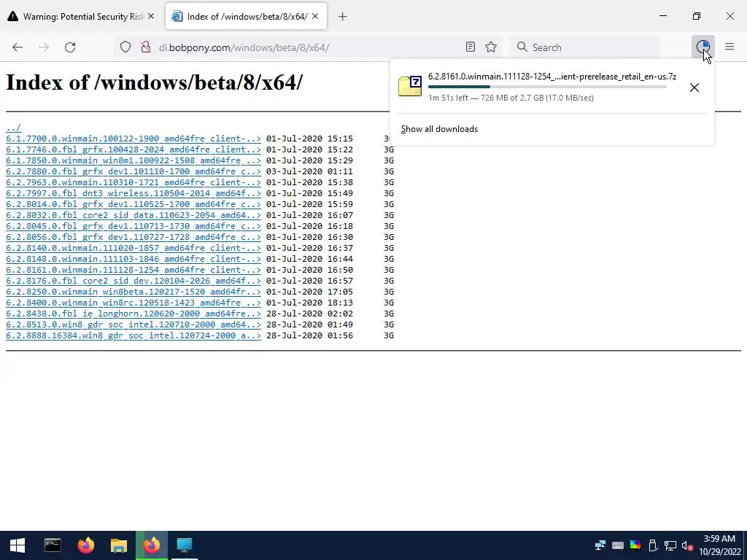Focus the address bar URL field
This screenshot has width=747, height=560.
coord(309,47)
